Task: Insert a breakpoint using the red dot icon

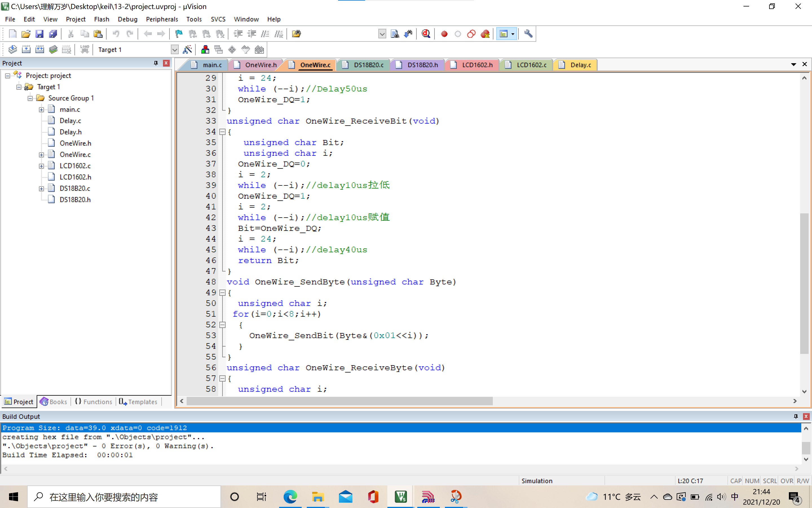Action: (x=444, y=34)
